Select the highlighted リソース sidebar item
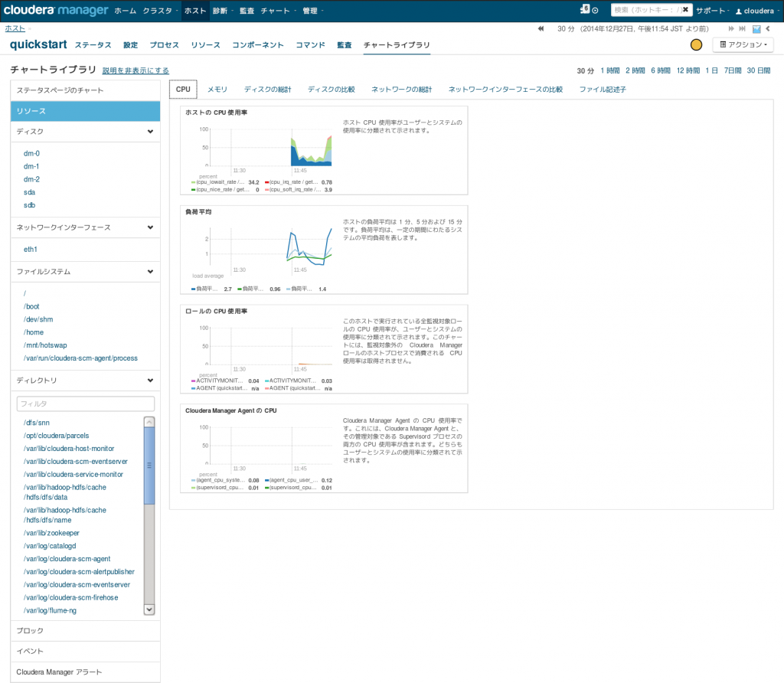Viewport: 784px width, 683px height. (86, 111)
